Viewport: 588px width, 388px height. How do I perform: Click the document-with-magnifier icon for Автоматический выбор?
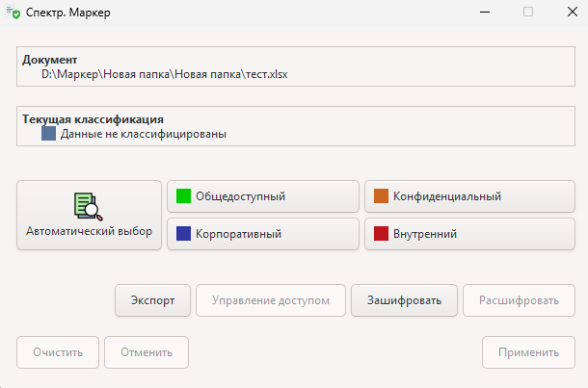click(89, 207)
